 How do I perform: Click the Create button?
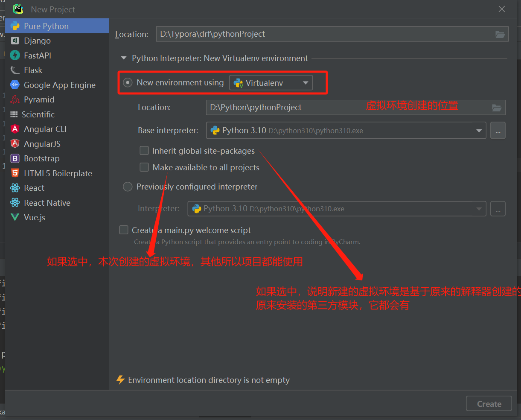(x=489, y=404)
